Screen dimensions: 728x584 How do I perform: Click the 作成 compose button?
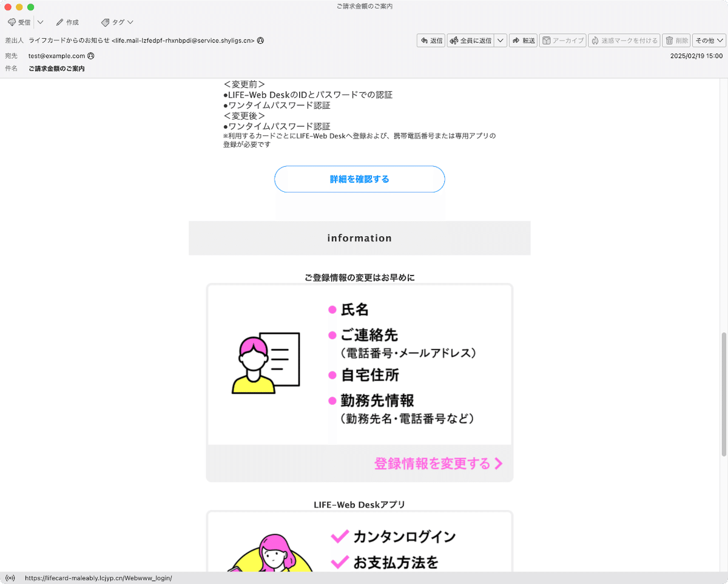[x=67, y=22]
